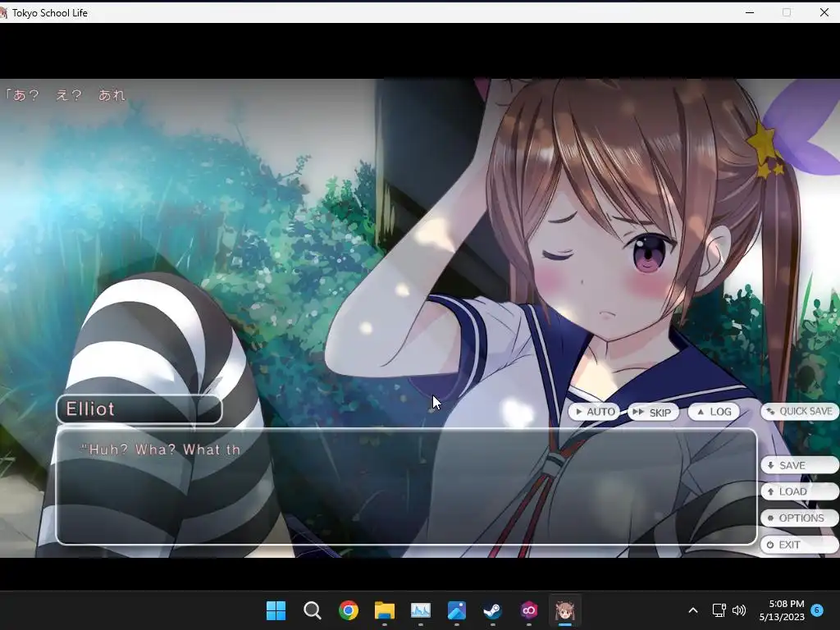The width and height of the screenshot is (840, 630).
Task: Toggle SKIP fast-forward mode
Action: point(653,413)
